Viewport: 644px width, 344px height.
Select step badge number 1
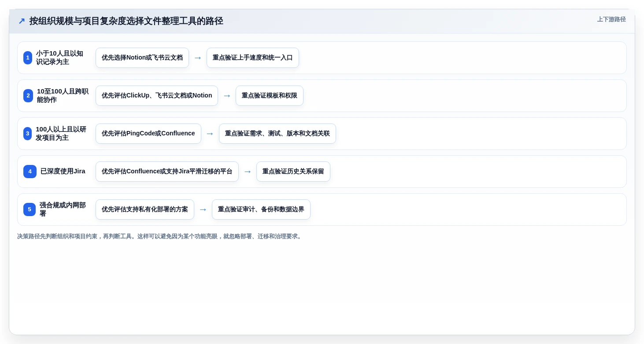tap(28, 58)
